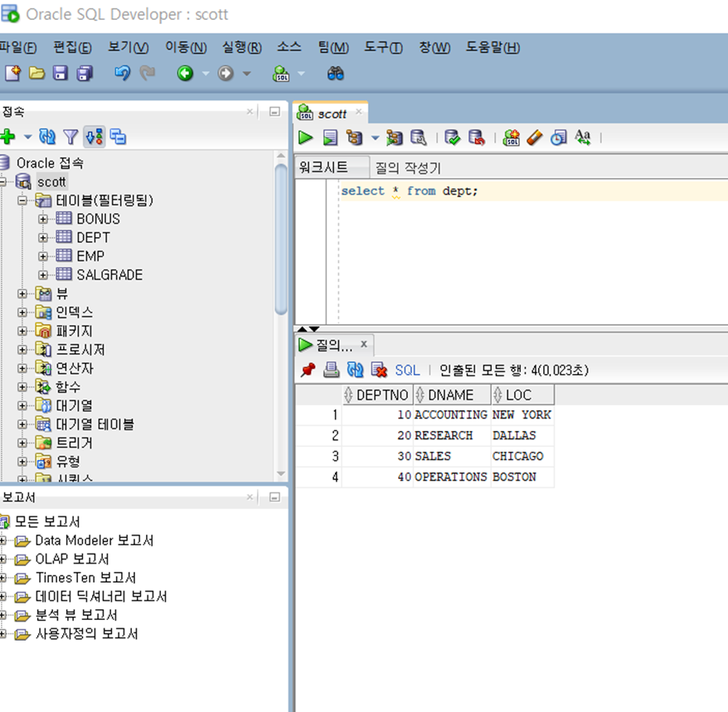Click the funnel Filter icon in connections panel
The image size is (728, 712).
(x=70, y=137)
